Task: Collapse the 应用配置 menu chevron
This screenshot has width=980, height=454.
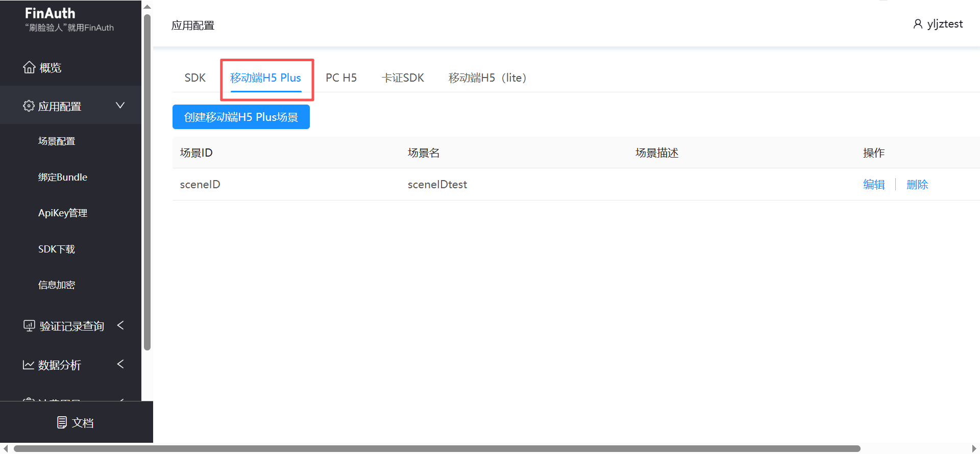Action: click(x=120, y=106)
